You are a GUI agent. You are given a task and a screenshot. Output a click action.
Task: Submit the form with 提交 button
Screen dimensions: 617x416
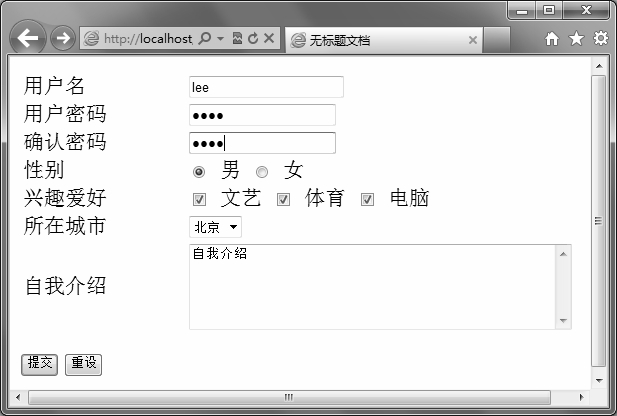click(x=39, y=364)
